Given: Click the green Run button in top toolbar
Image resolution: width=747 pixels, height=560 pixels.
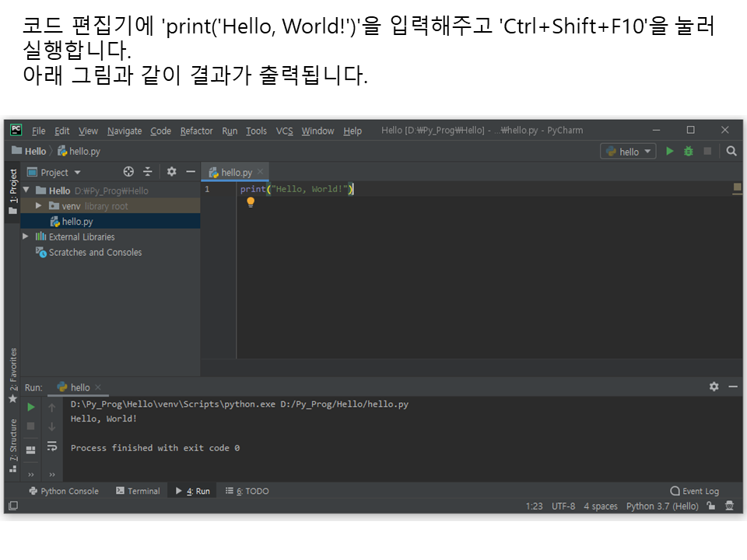Looking at the screenshot, I should click(669, 152).
